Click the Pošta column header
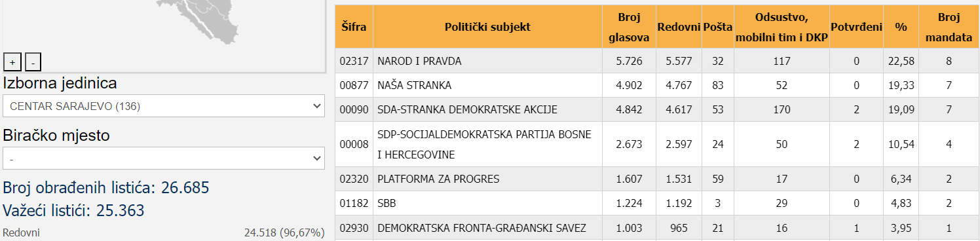The image size is (980, 241). click(718, 27)
